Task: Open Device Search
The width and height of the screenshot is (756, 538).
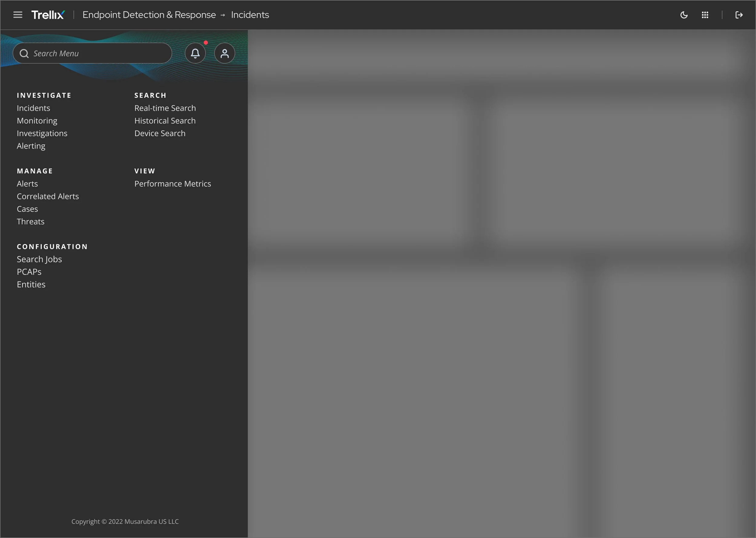Action: click(160, 133)
